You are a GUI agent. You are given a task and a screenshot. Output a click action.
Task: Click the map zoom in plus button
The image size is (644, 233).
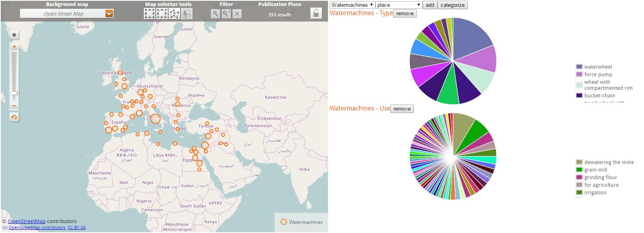click(x=14, y=47)
